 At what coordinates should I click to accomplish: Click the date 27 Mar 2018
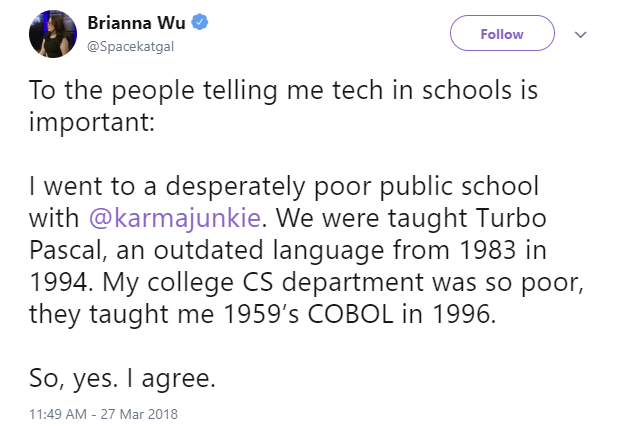point(139,414)
